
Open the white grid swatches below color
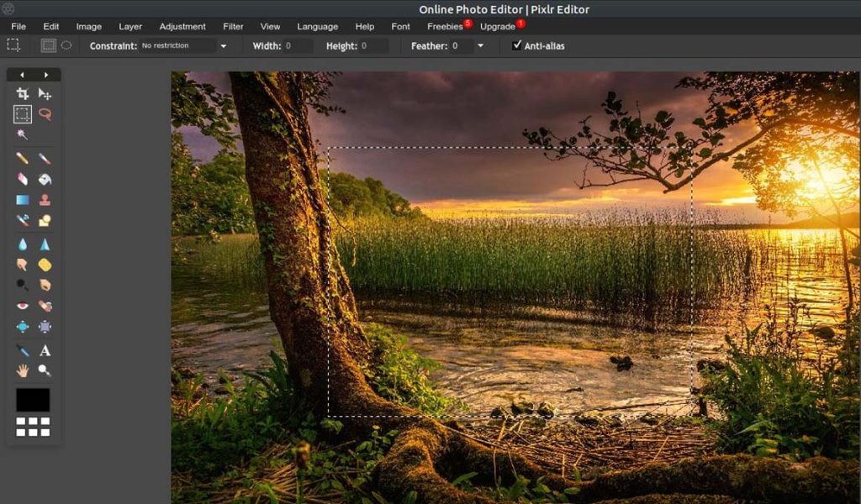33,427
